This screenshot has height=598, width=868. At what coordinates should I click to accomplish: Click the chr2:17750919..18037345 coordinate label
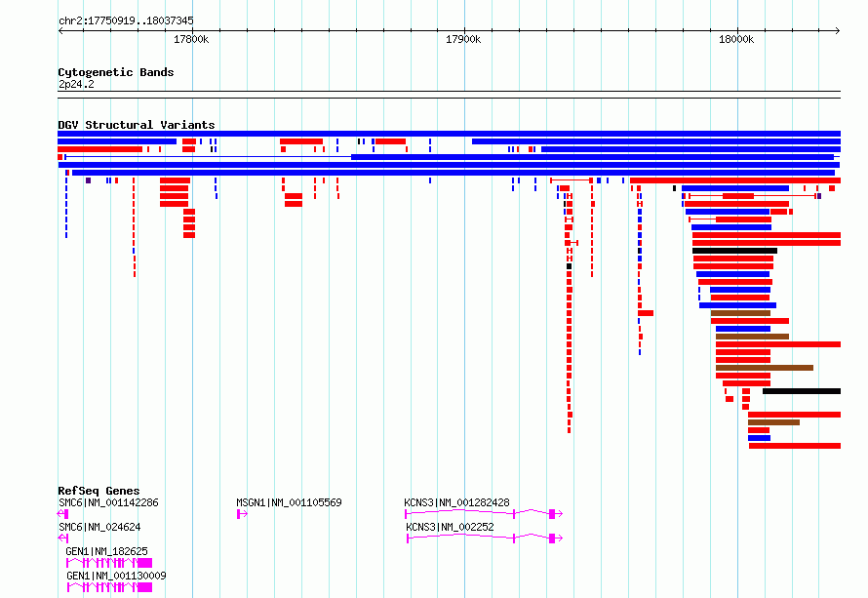(126, 21)
